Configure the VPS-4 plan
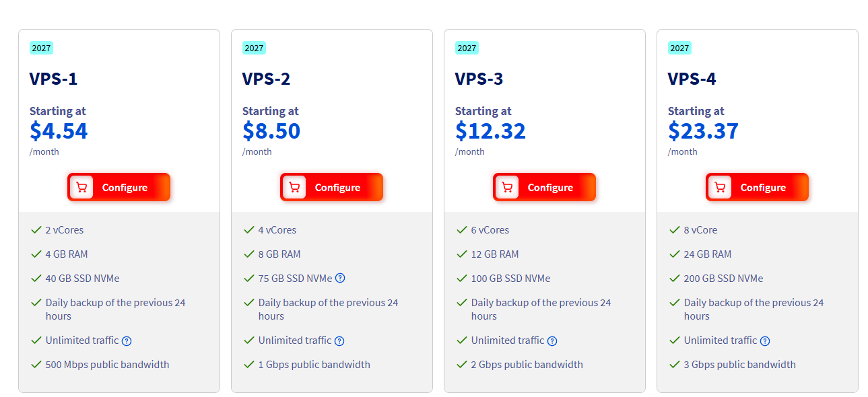The image size is (868, 397). point(757,187)
